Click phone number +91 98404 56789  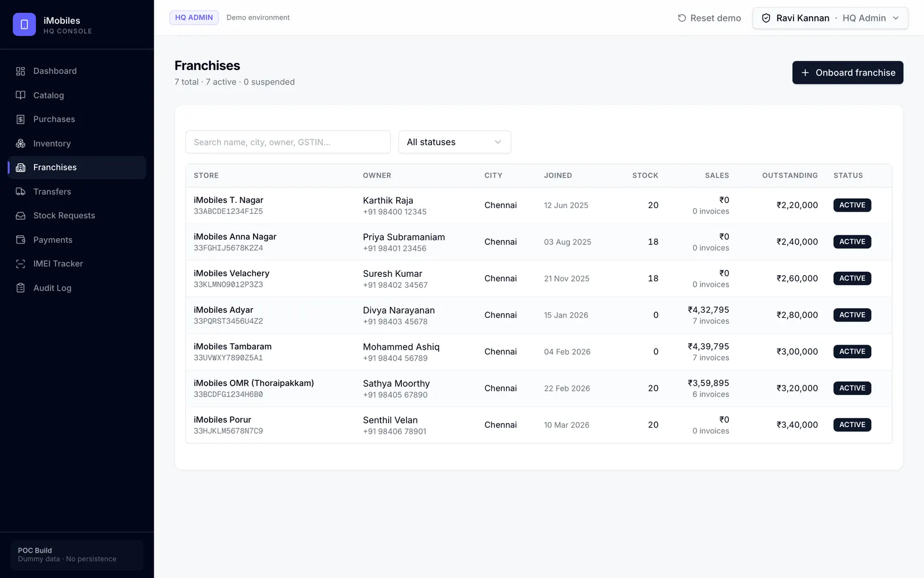[x=396, y=358]
